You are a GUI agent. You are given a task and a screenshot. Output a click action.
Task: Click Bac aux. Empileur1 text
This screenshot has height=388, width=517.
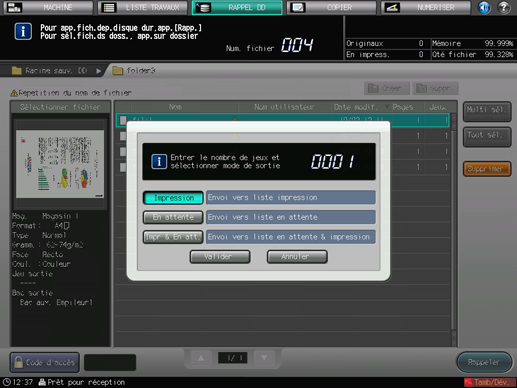pos(56,303)
